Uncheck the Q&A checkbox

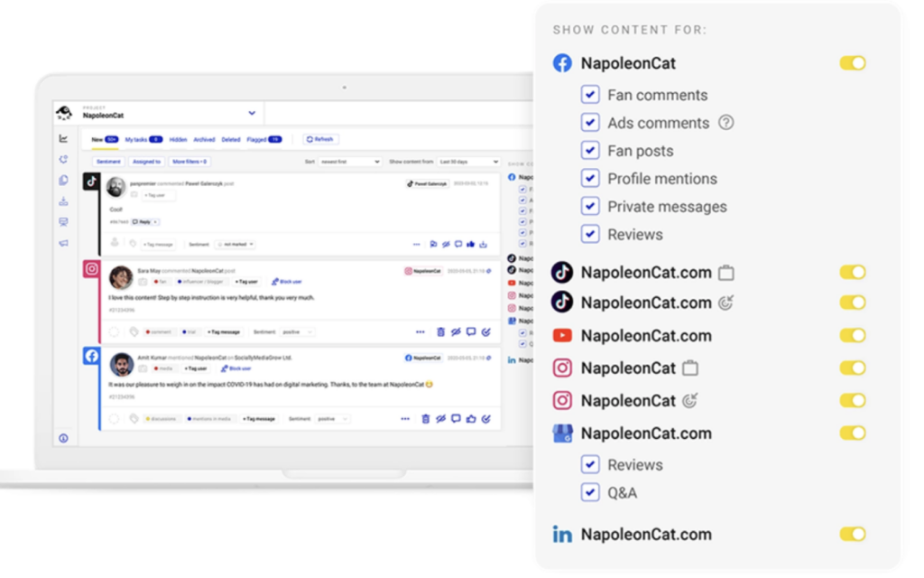[590, 492]
